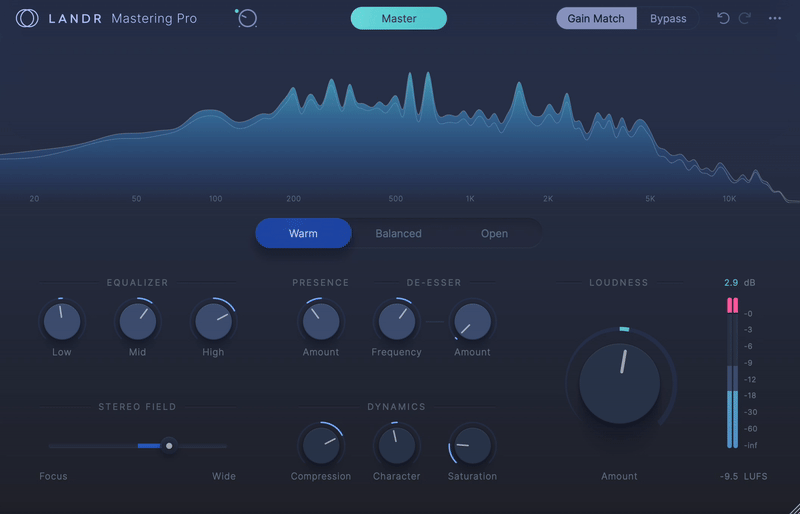Click the Focus label
The width and height of the screenshot is (800, 514).
[x=53, y=476]
